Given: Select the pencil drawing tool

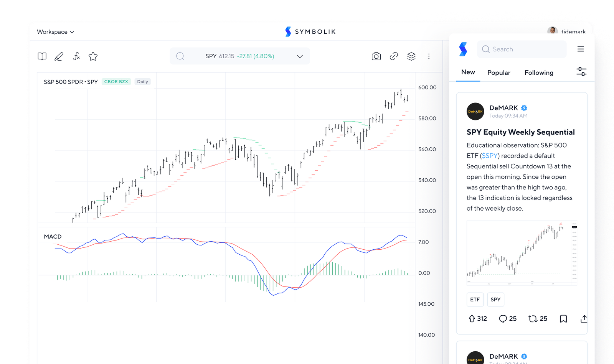Looking at the screenshot, I should click(59, 56).
